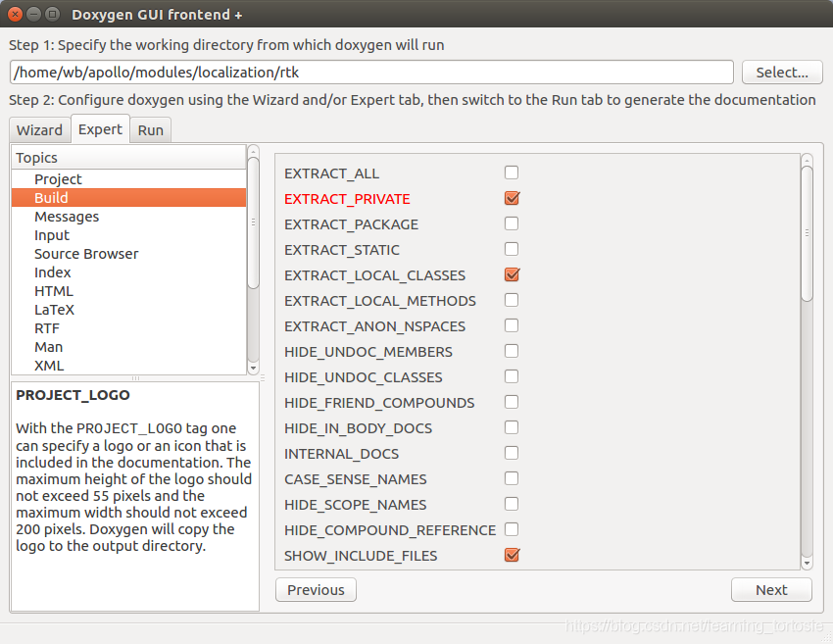Viewport: 833px width, 644px height.
Task: Tick the HIDE_IN_BODY_DOCS checkbox
Action: [x=512, y=427]
